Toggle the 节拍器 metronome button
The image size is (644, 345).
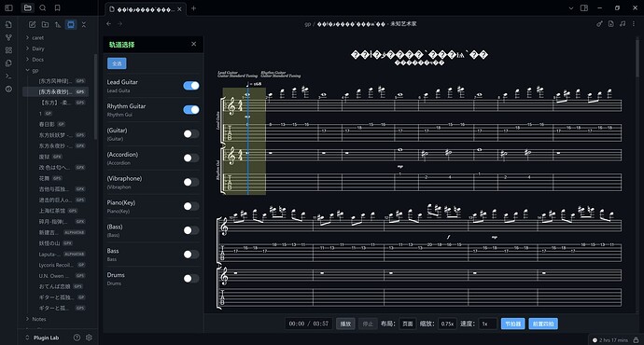(513, 324)
